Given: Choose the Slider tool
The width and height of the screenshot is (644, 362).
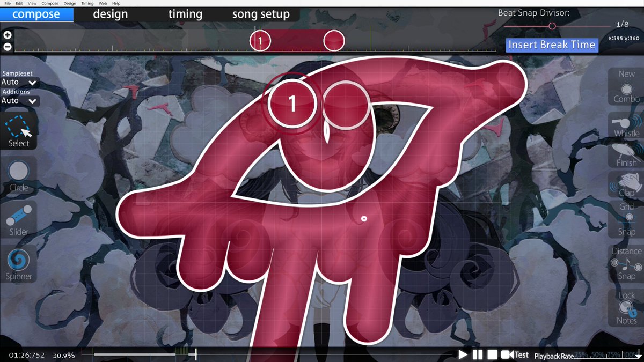Looking at the screenshot, I should (x=19, y=220).
